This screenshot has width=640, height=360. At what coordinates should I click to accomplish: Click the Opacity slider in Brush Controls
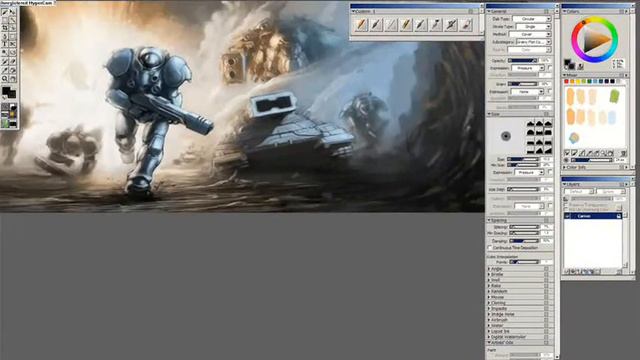tap(523, 60)
